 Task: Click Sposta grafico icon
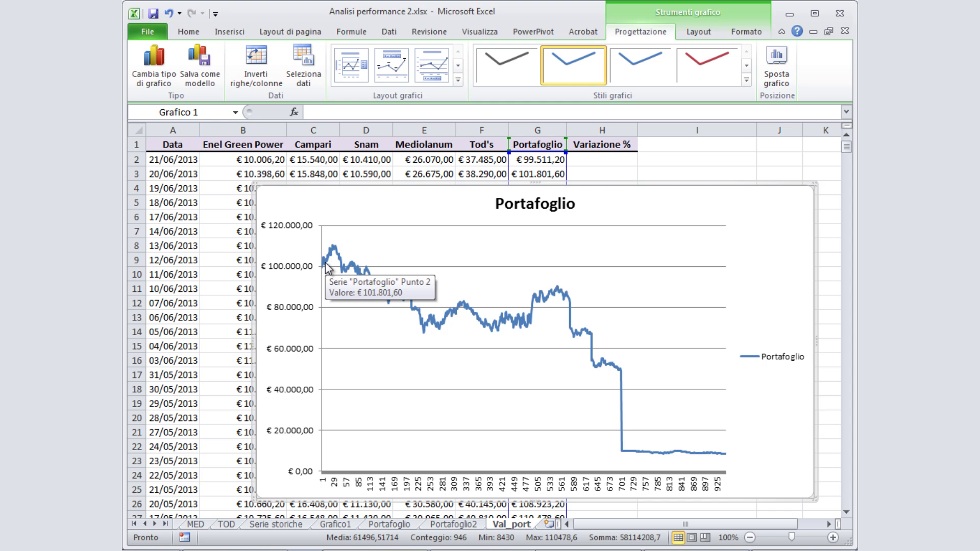[x=776, y=55]
